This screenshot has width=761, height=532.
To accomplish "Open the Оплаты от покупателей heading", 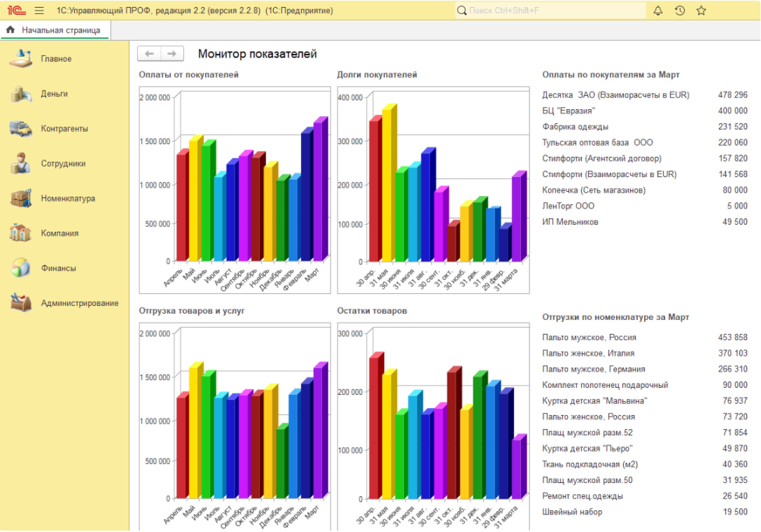I will tap(188, 74).
